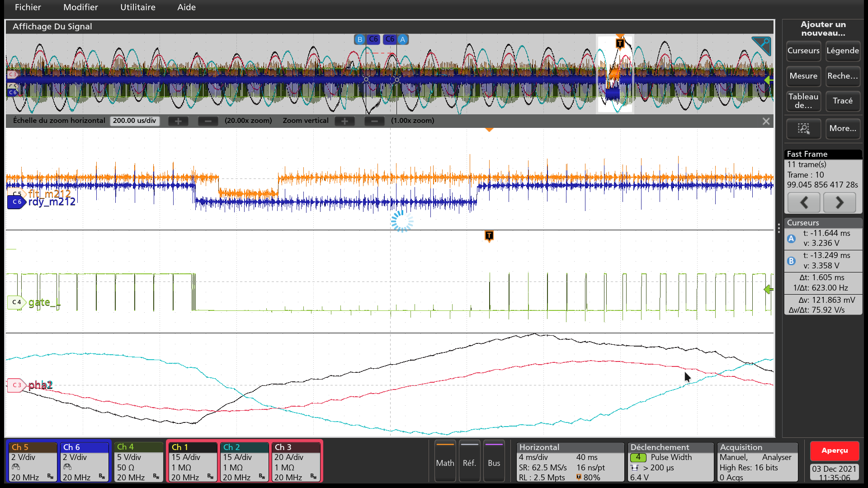This screenshot has height=488, width=868.
Task: Click the green trigger level arrow in overview
Action: (x=769, y=80)
